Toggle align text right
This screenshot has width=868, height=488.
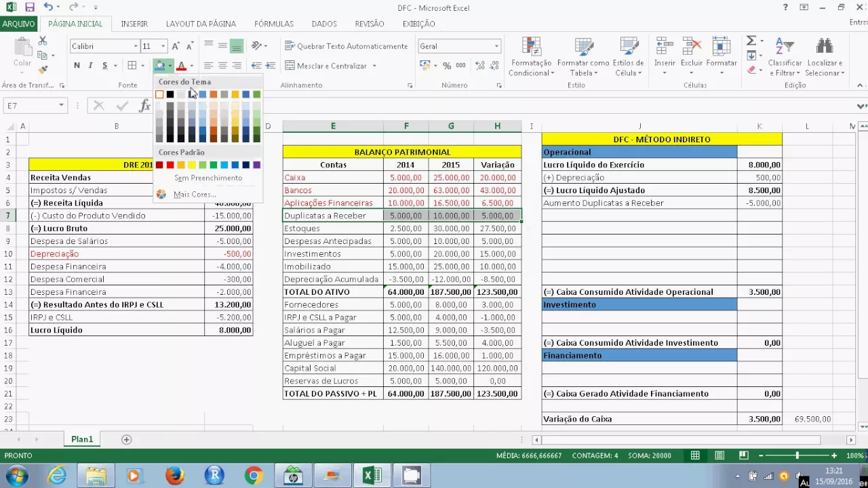[x=237, y=66]
